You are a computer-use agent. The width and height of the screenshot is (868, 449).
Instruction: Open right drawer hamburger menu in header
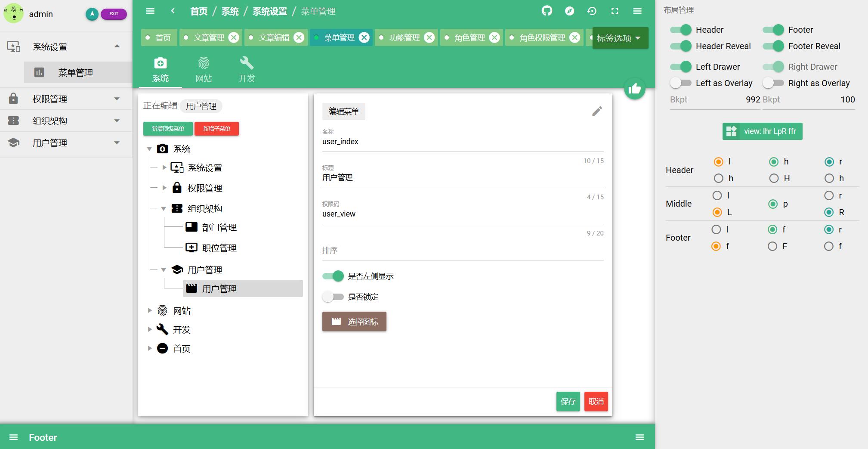(x=637, y=11)
